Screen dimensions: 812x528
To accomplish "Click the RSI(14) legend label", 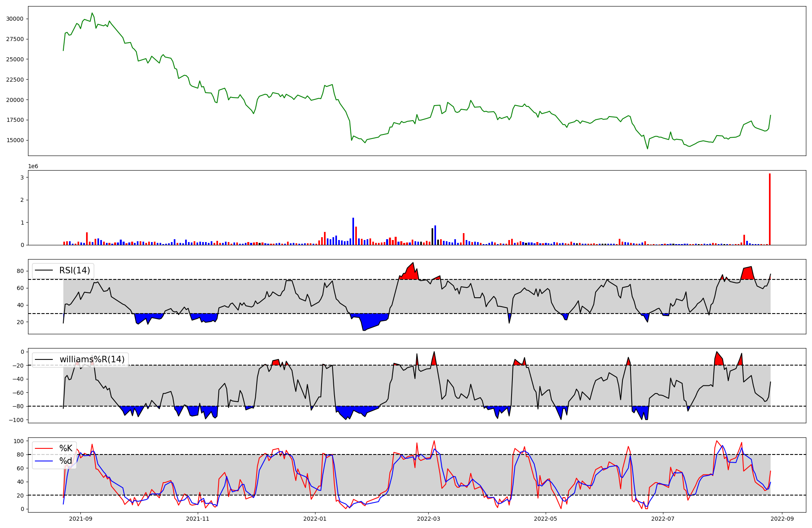I will [x=75, y=270].
